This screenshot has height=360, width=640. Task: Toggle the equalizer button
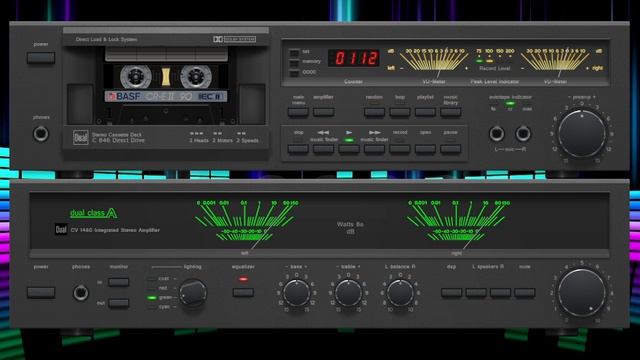pos(243,292)
